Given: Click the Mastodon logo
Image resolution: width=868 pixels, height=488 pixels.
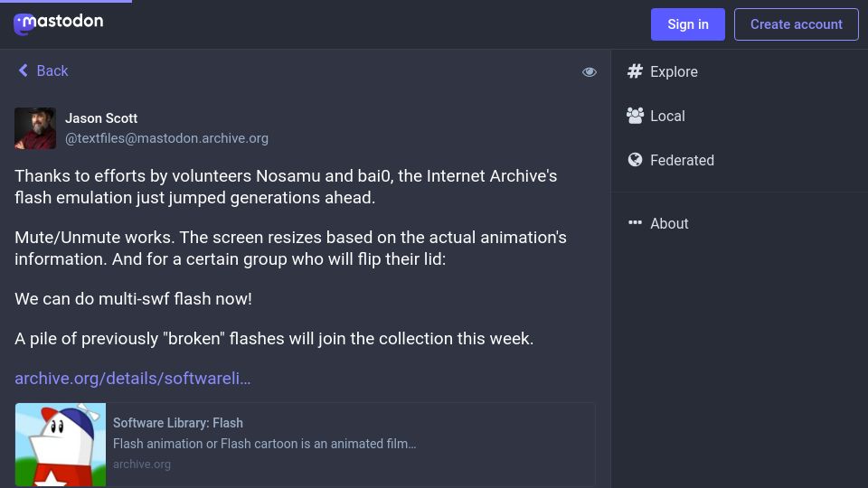Looking at the screenshot, I should [58, 23].
